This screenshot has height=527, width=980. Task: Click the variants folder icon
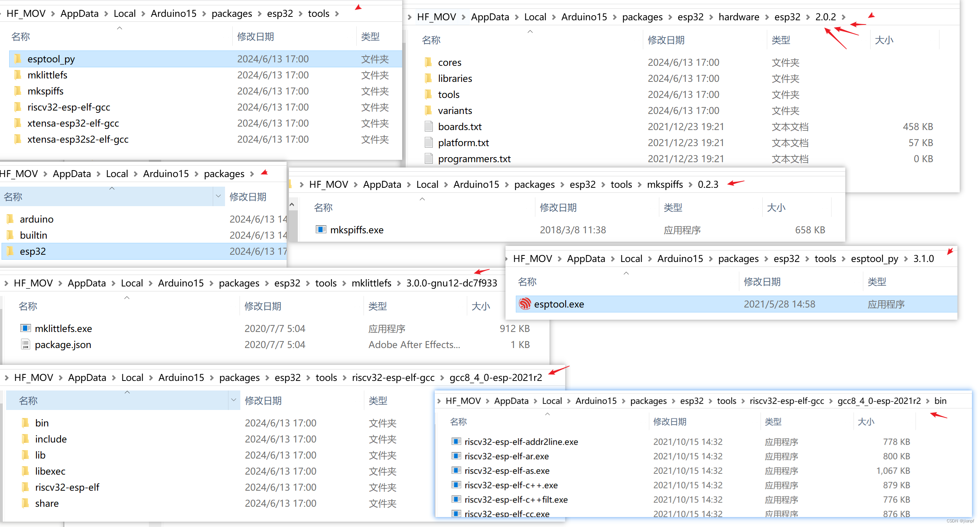pos(429,111)
